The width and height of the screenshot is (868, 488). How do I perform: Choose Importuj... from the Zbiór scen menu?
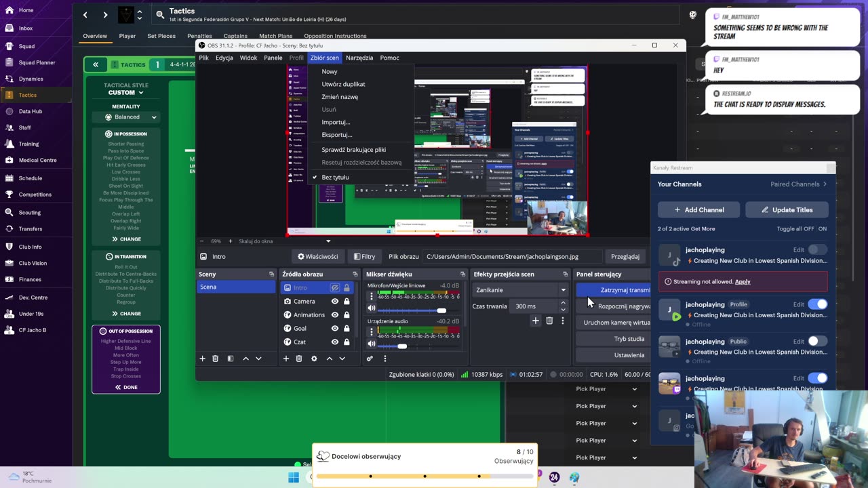tap(336, 122)
